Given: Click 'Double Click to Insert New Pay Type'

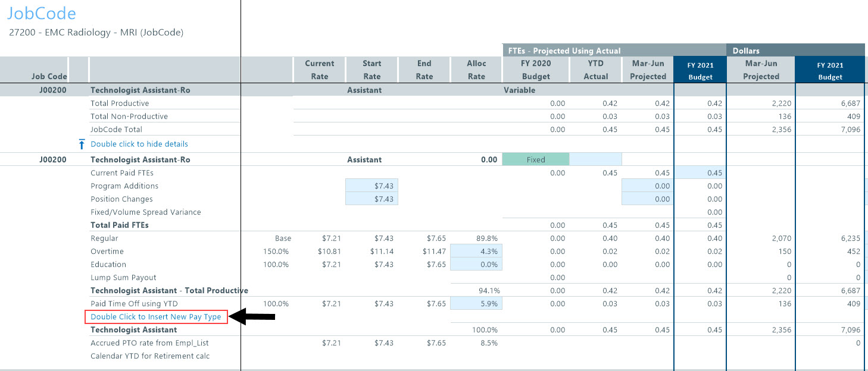Looking at the screenshot, I should point(155,317).
